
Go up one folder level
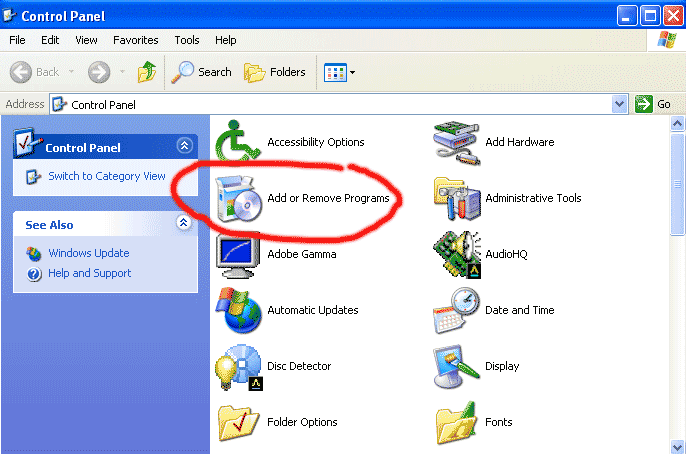(147, 72)
